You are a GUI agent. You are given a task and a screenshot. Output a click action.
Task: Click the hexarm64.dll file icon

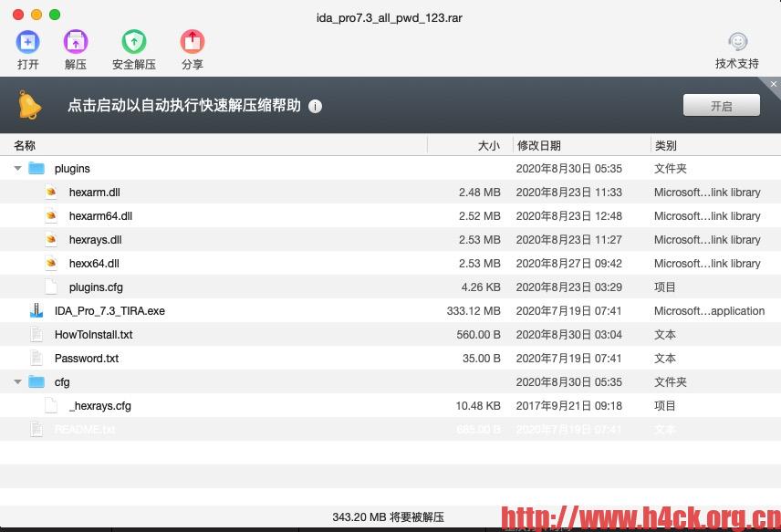[51, 215]
